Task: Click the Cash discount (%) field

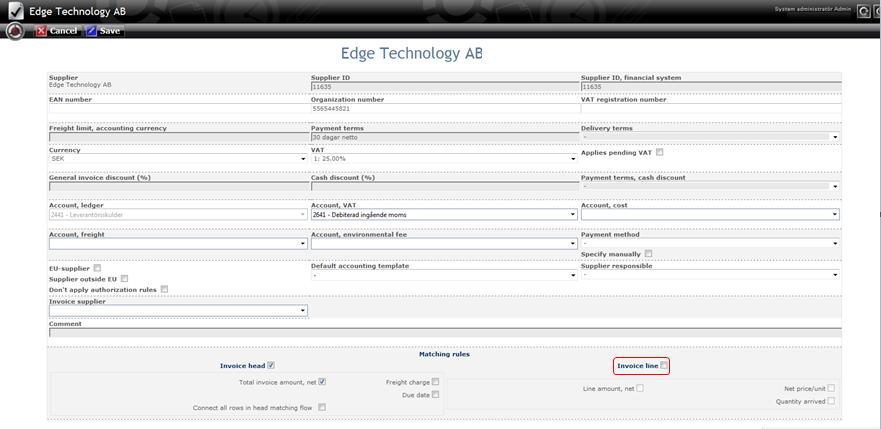Action: tap(444, 186)
